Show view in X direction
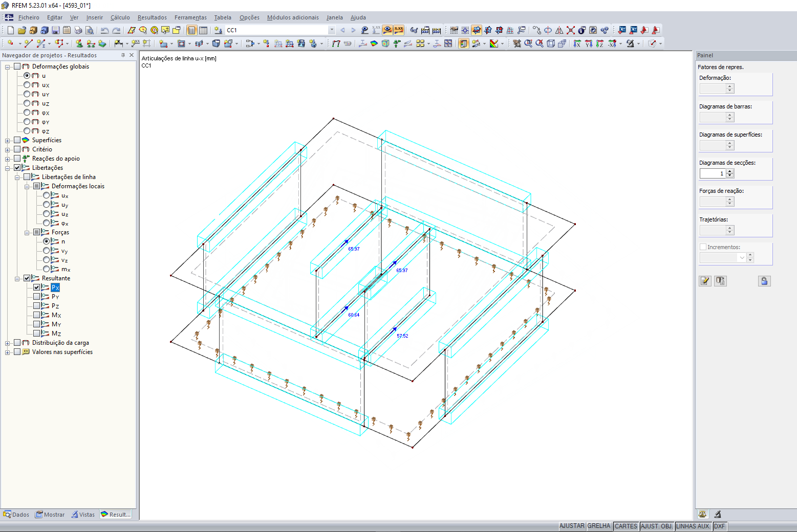 (577, 43)
